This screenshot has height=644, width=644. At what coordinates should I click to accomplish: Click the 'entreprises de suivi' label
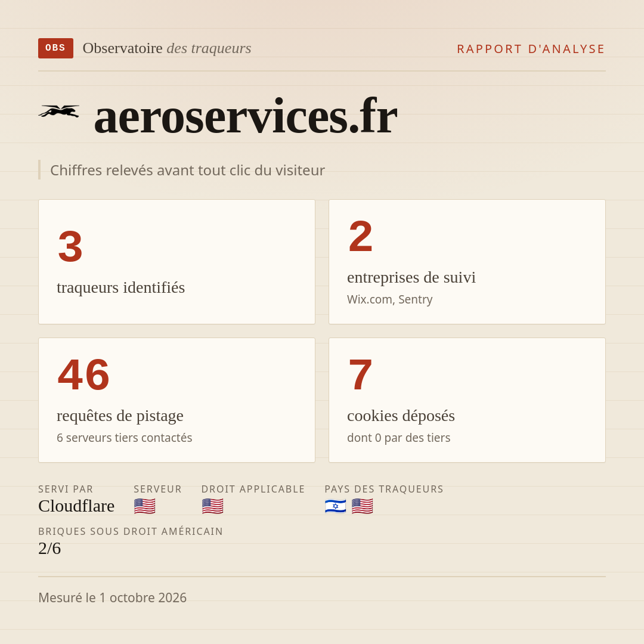(x=411, y=277)
